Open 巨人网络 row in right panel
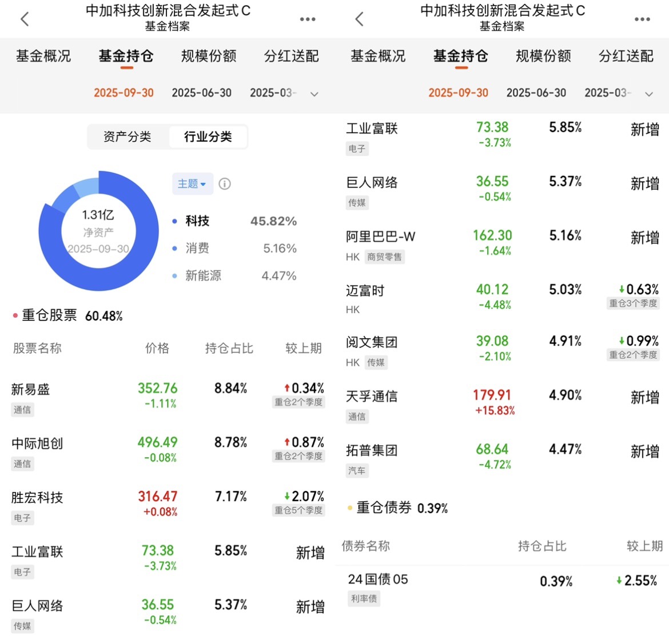Screen dimensions: 669x644 click(503, 192)
